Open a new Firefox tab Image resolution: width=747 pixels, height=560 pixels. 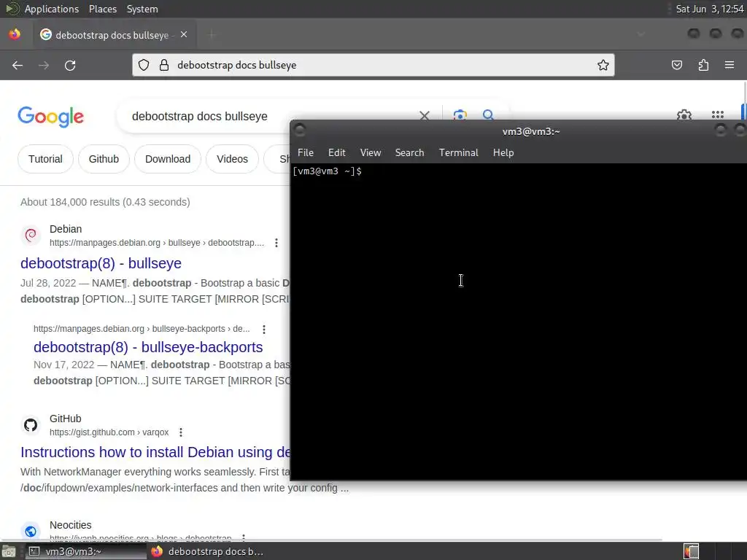212,35
